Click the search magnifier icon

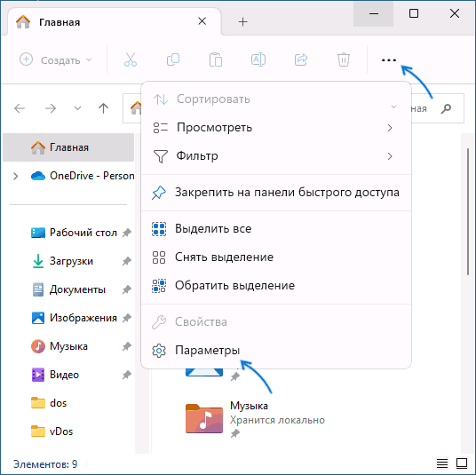pos(446,108)
